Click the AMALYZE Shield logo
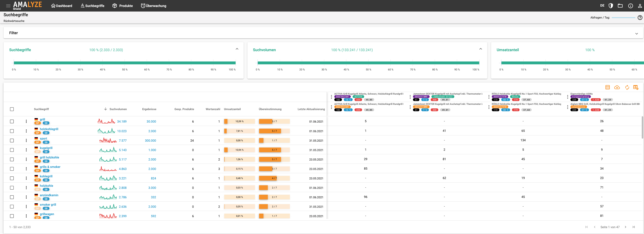644x234 pixels. click(x=28, y=5)
